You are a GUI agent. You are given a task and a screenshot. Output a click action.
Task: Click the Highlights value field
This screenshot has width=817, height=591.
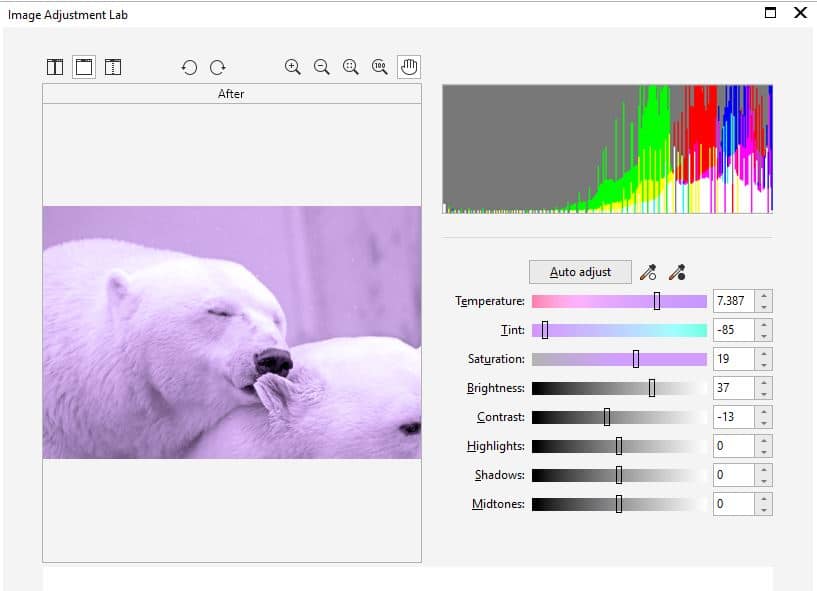(734, 446)
